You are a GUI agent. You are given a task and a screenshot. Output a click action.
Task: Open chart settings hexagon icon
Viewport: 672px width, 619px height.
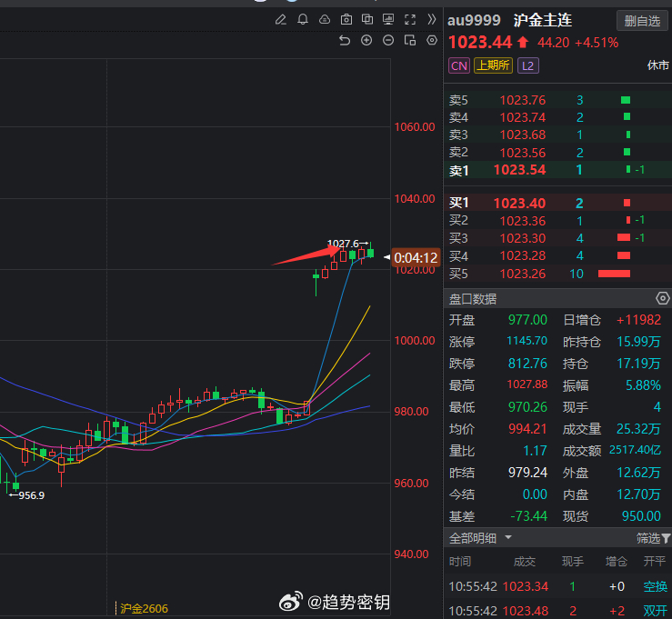pos(432,41)
